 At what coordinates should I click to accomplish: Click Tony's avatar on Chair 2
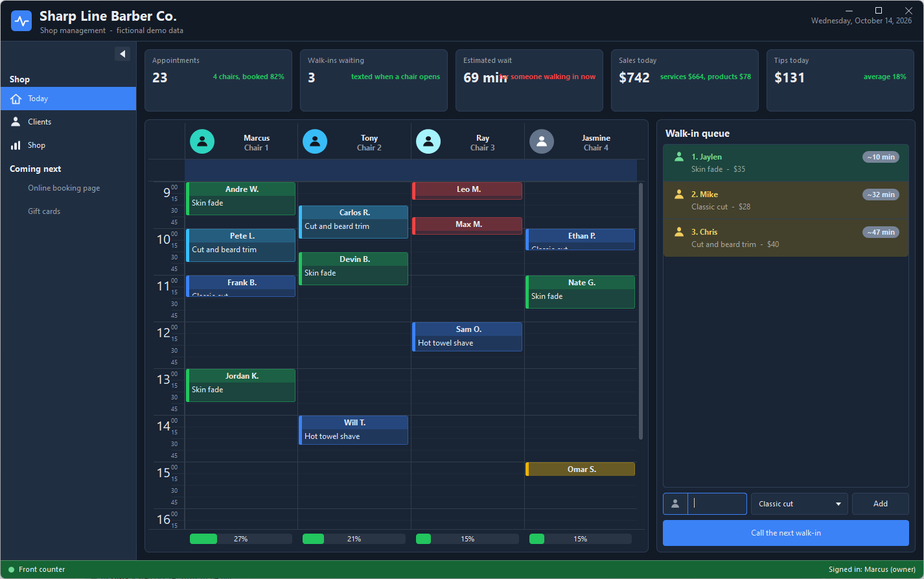(315, 141)
